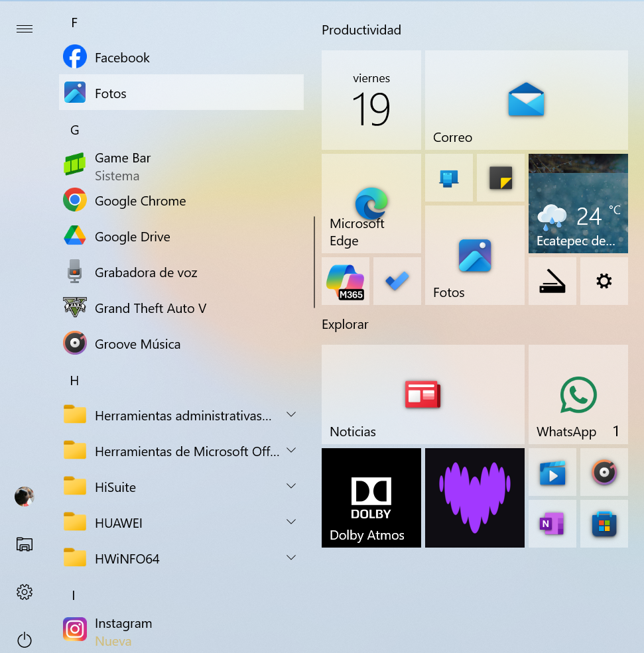
Task: Open the Microsoft 365 Copilot tile
Action: point(346,280)
